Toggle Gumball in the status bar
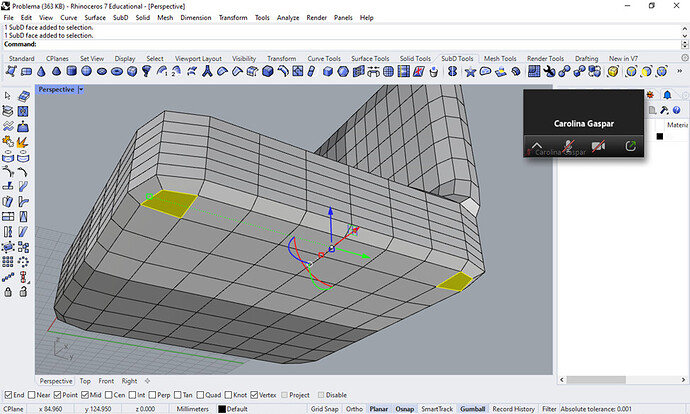The height and width of the screenshot is (414, 690). [x=473, y=409]
